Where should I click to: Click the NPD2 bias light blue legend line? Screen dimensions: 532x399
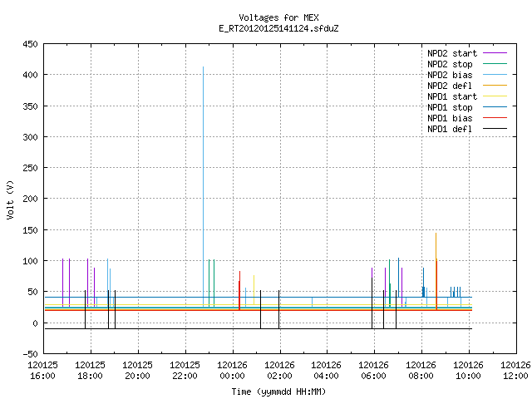pos(495,75)
